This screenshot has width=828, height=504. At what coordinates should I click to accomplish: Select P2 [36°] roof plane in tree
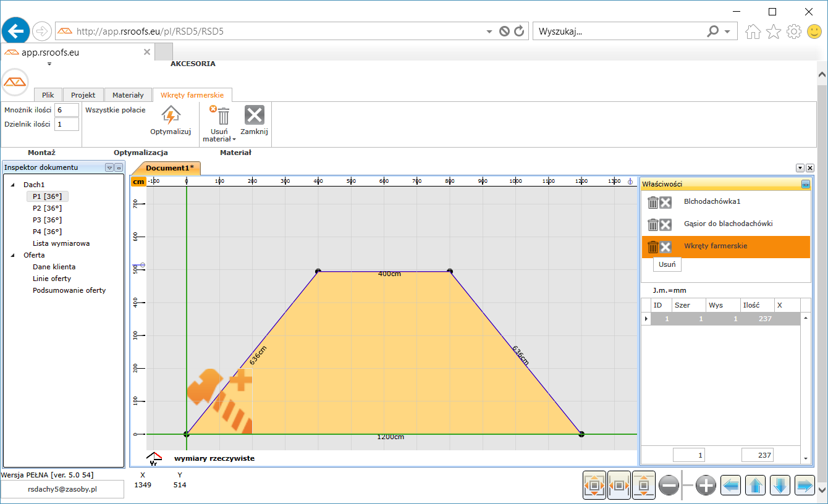pyautogui.click(x=47, y=208)
